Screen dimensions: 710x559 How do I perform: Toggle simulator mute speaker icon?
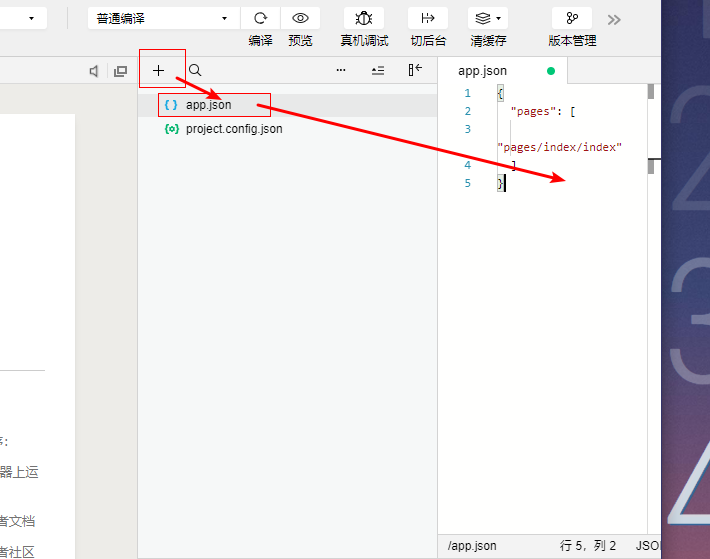[x=94, y=71]
